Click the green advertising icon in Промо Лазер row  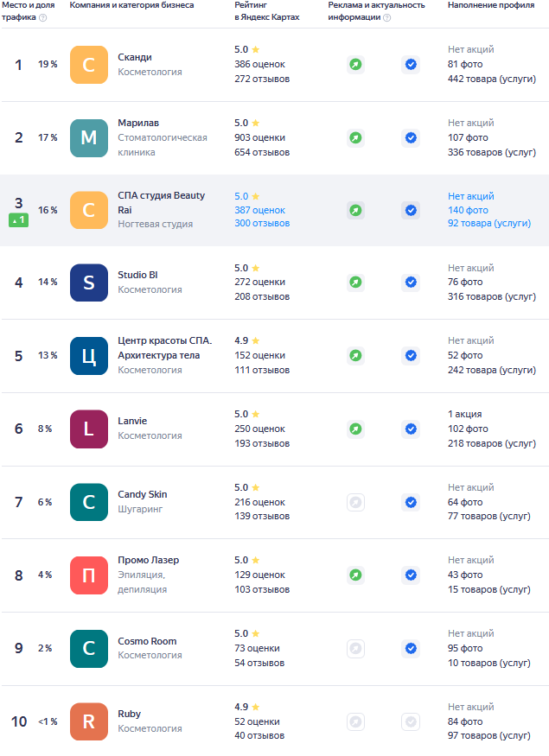pos(355,575)
